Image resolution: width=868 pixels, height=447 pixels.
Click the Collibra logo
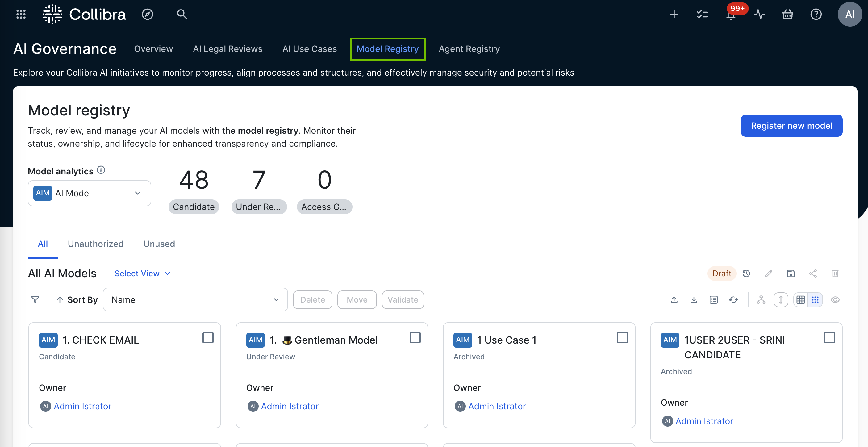(84, 14)
